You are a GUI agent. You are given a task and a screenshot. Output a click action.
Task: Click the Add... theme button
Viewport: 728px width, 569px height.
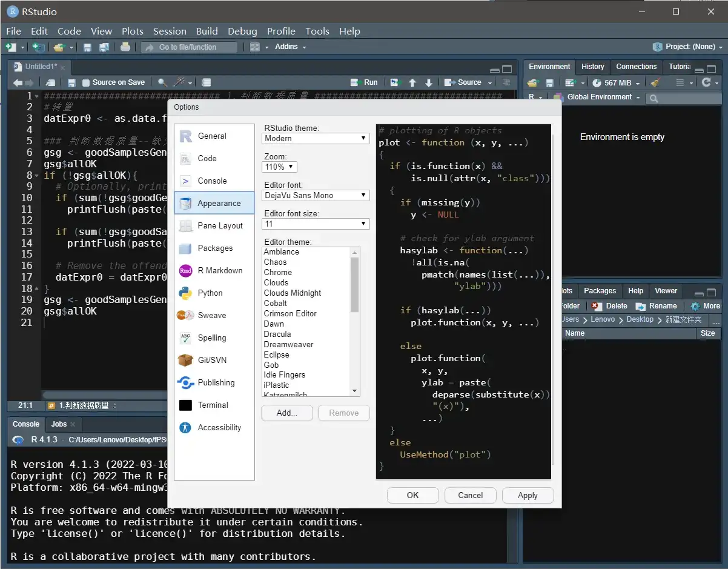click(287, 413)
